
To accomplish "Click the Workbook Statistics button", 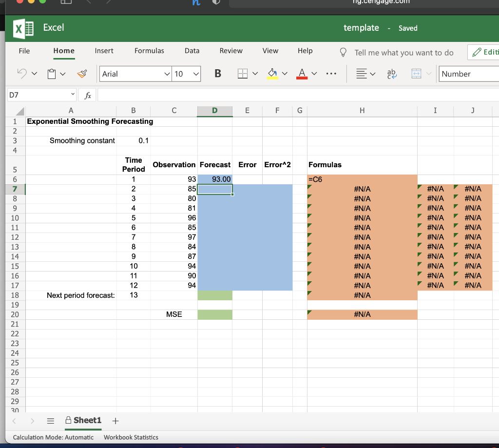I will 131,437.
